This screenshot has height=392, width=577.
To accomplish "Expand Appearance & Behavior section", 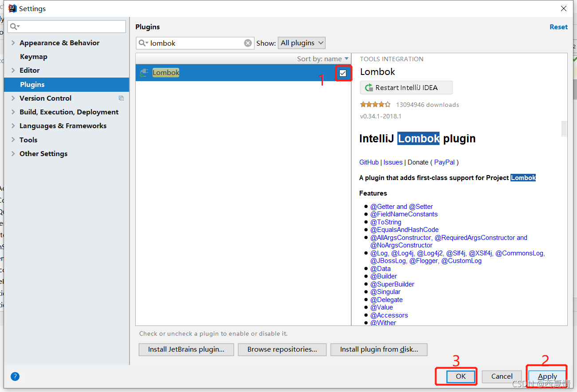I will pyautogui.click(x=13, y=43).
